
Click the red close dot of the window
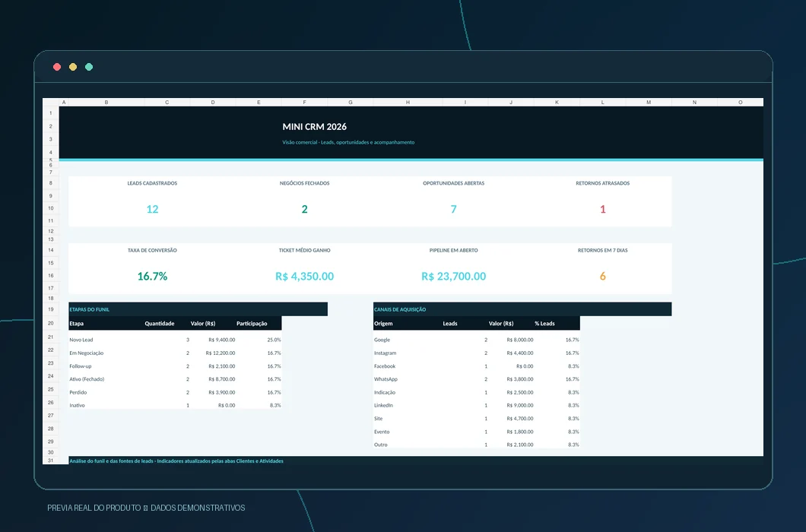[x=57, y=67]
